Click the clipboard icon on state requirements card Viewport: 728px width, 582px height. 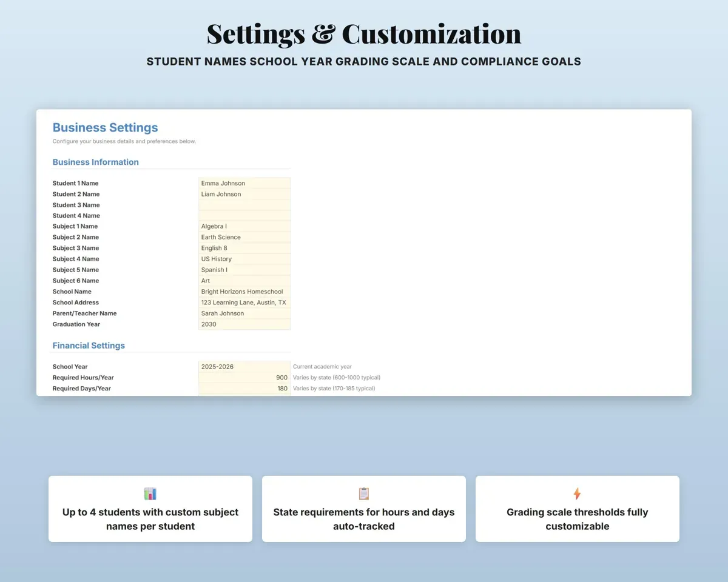coord(364,493)
